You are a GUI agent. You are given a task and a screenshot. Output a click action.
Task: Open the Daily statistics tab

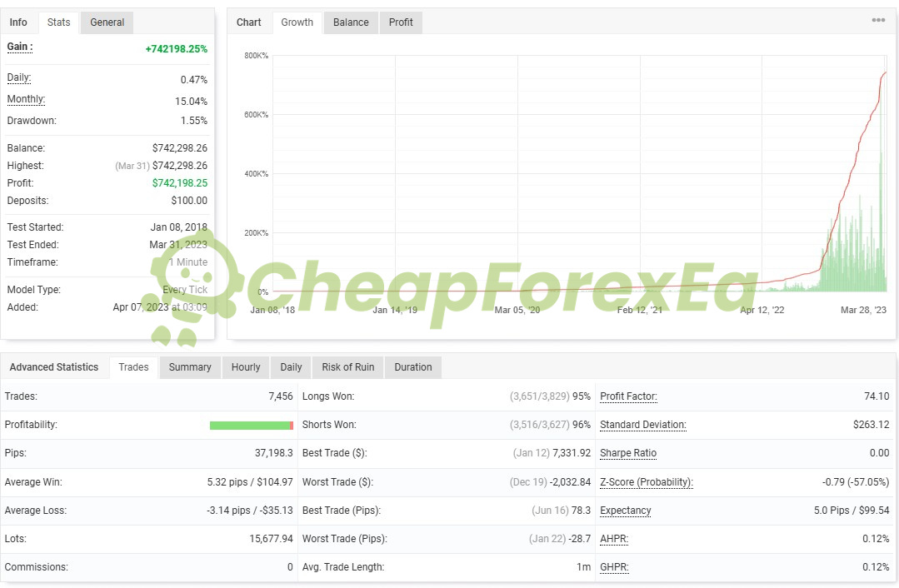291,366
